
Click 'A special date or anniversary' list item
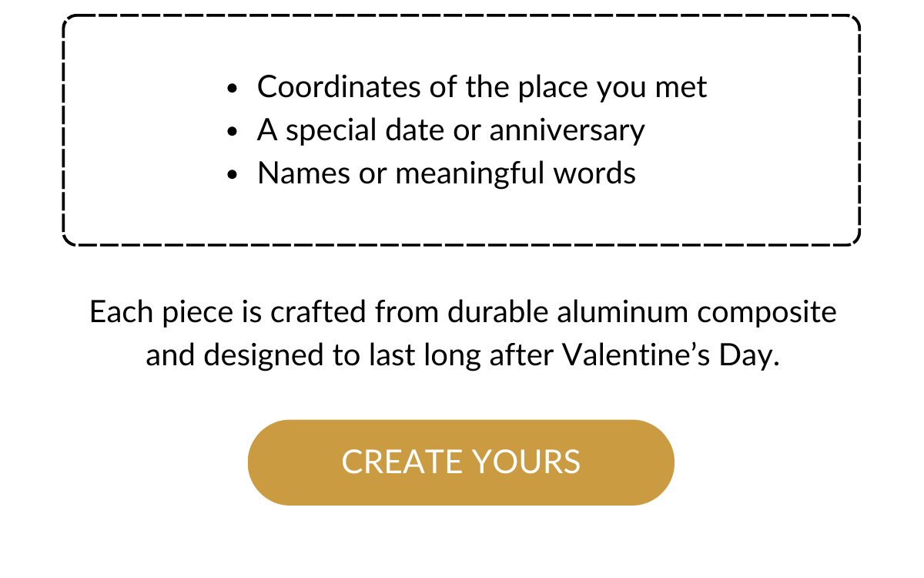(451, 129)
